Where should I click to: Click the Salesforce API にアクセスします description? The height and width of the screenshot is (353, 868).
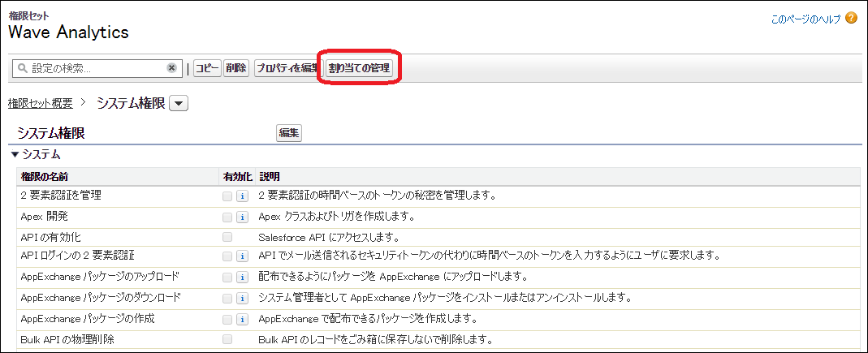[330, 237]
